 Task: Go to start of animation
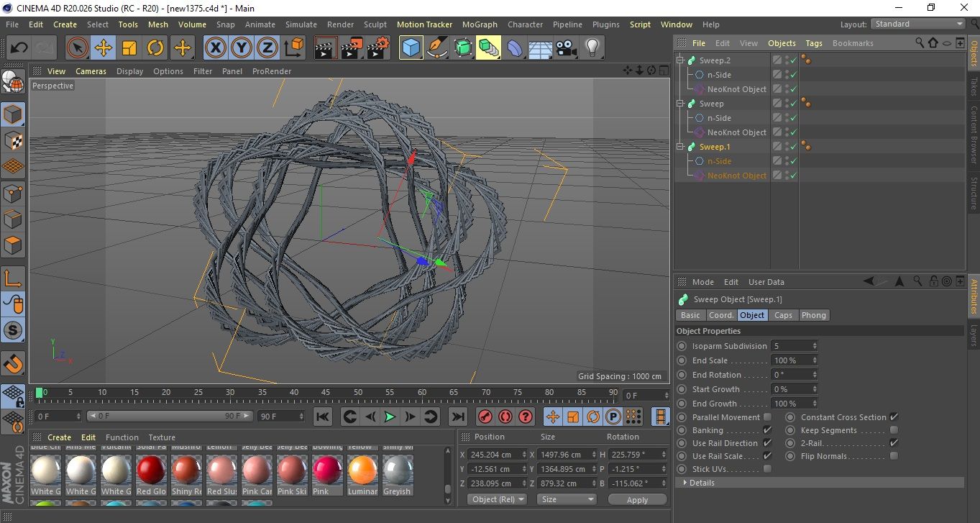323,417
